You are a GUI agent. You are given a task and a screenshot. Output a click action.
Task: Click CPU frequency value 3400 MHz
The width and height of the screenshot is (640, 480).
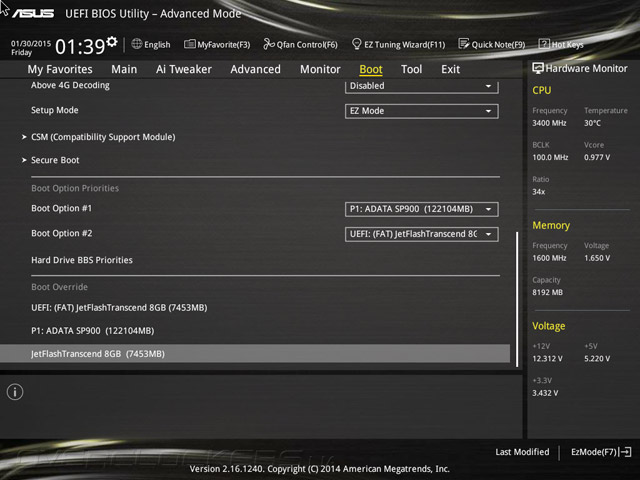[x=549, y=123]
